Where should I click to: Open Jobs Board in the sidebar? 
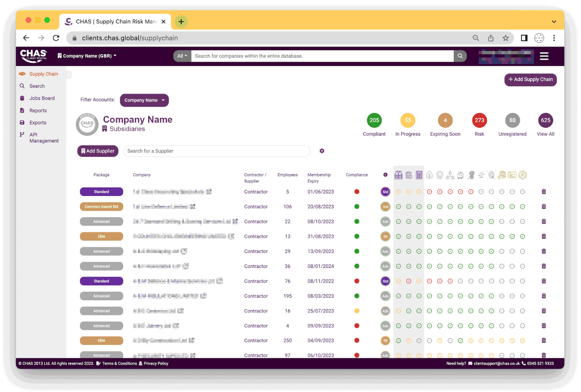tap(42, 98)
